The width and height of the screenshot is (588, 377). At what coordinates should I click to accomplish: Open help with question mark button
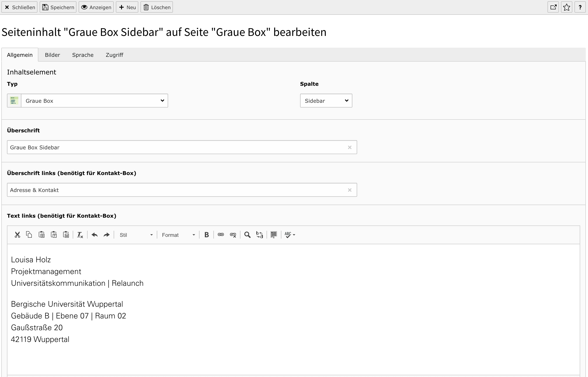(580, 7)
